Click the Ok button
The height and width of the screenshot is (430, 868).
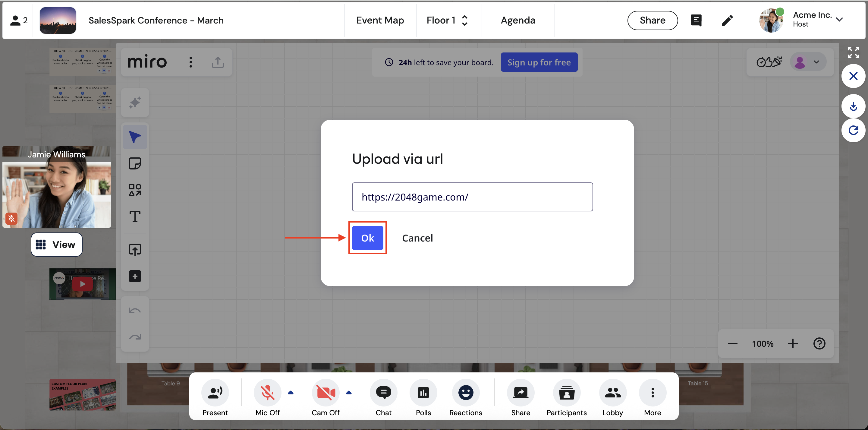tap(367, 238)
